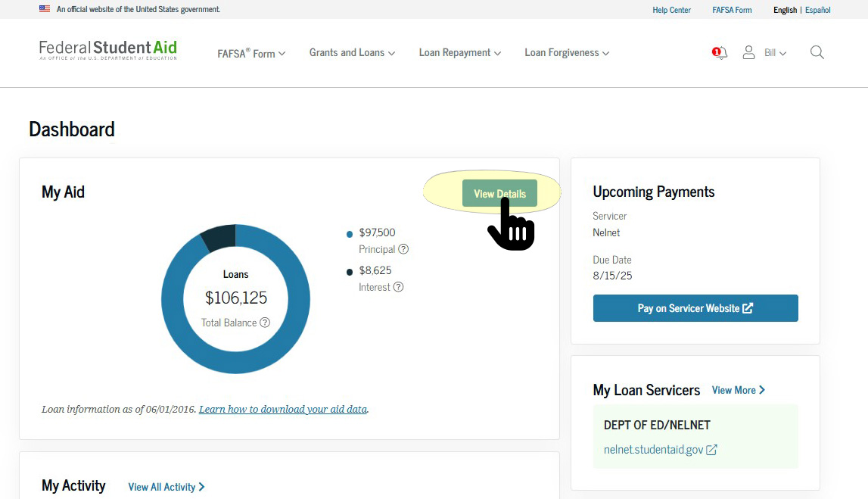Image resolution: width=868 pixels, height=499 pixels.
Task: Expand the Grants and Loans menu
Action: tap(352, 53)
